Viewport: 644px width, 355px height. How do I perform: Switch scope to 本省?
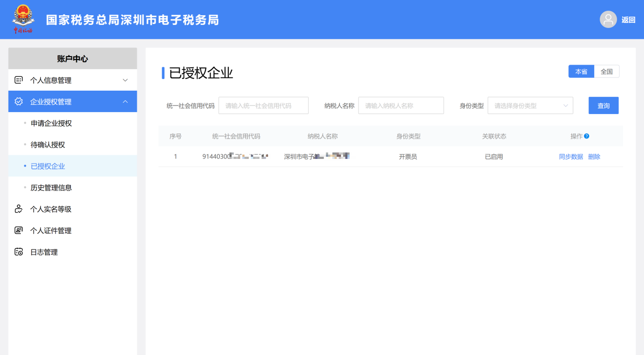point(581,71)
